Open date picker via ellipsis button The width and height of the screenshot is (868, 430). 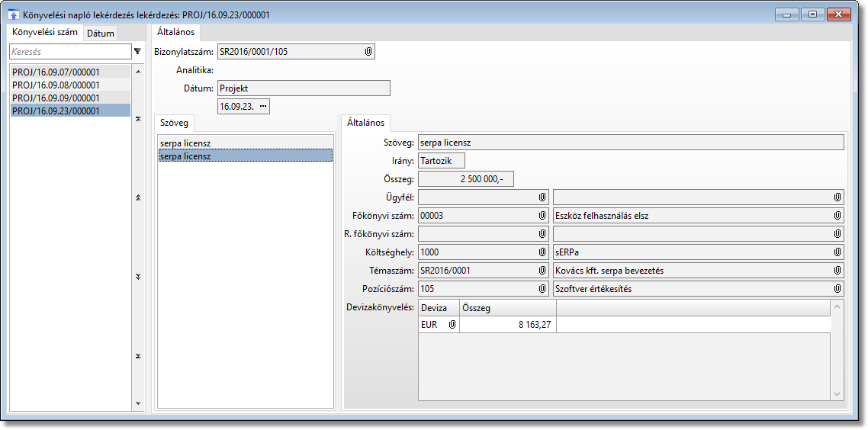(263, 107)
